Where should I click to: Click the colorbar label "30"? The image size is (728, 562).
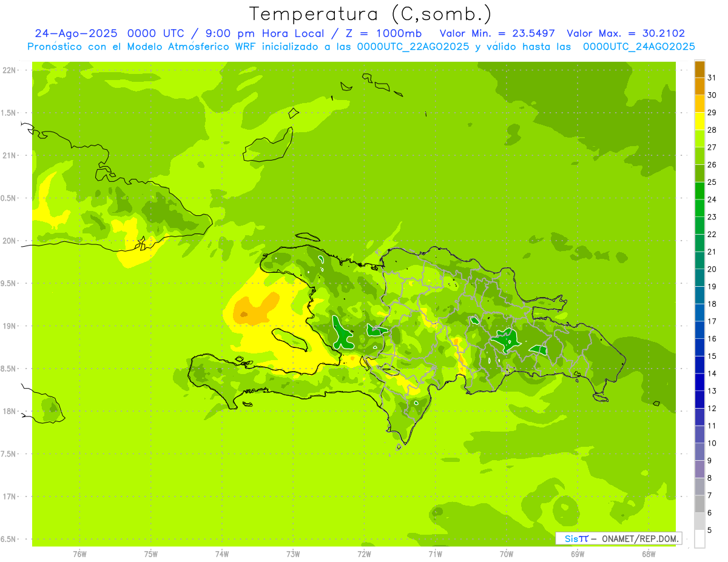712,95
